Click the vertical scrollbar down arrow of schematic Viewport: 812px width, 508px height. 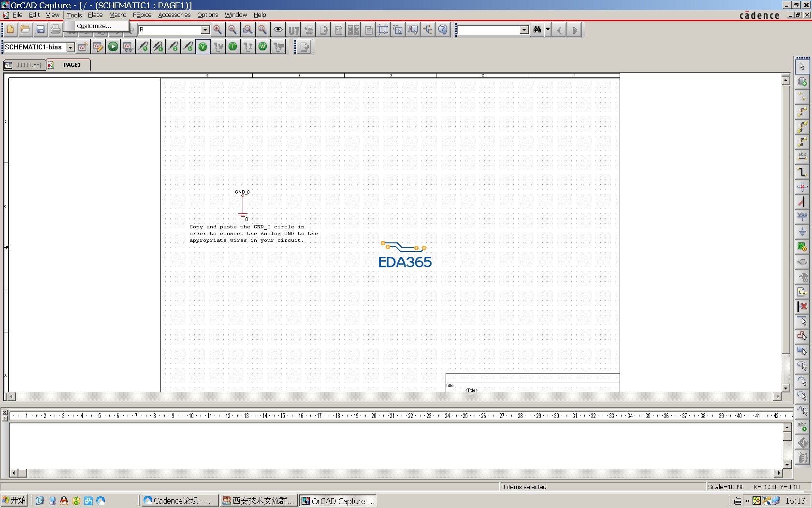[785, 388]
